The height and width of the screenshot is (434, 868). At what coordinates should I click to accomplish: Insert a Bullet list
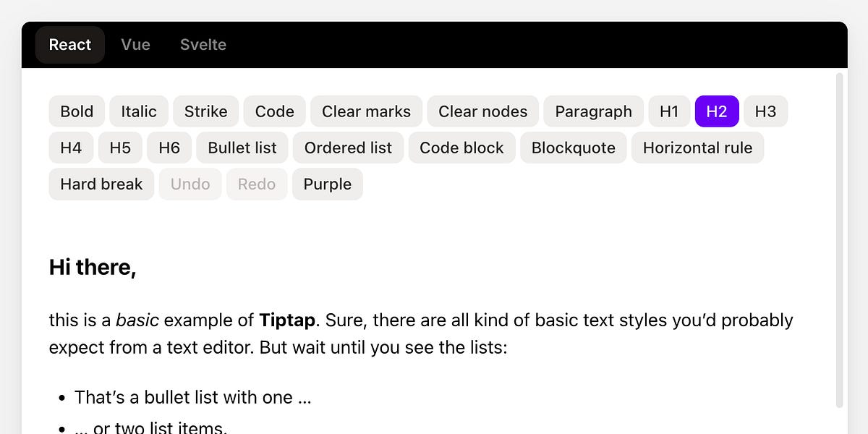click(x=242, y=148)
